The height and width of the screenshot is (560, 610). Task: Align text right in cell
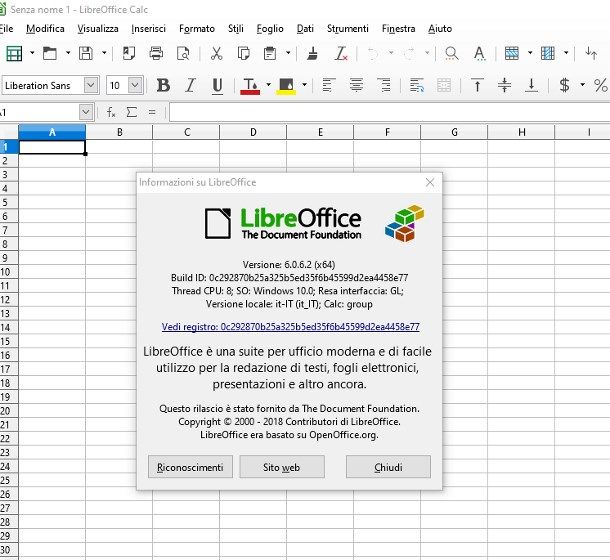point(384,85)
